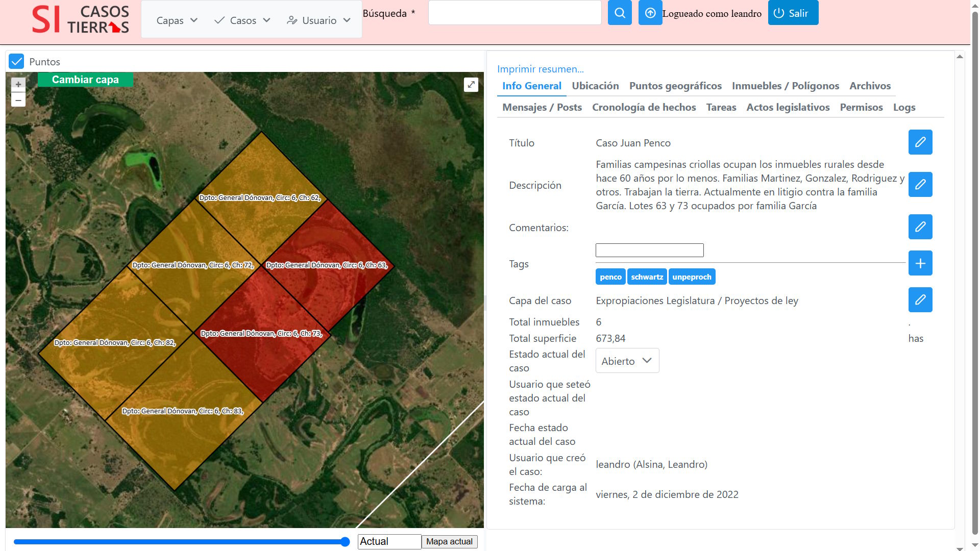Add a tag with the plus icon

920,263
